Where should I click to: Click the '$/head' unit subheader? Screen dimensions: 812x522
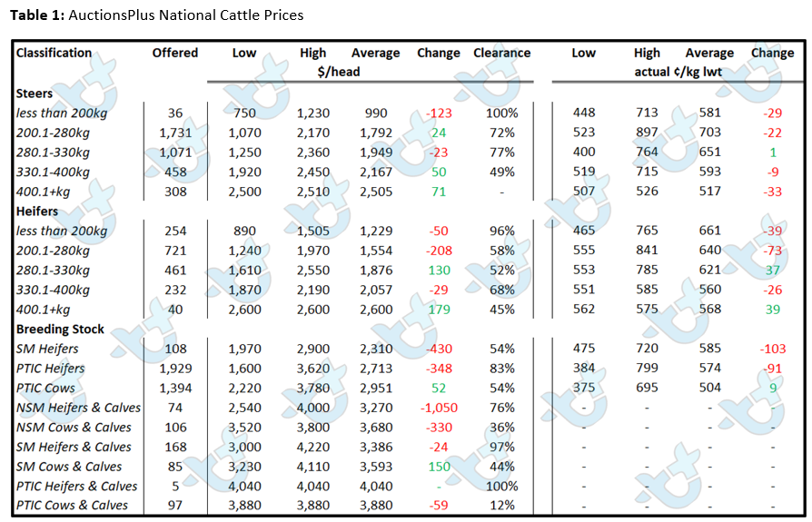click(x=339, y=72)
